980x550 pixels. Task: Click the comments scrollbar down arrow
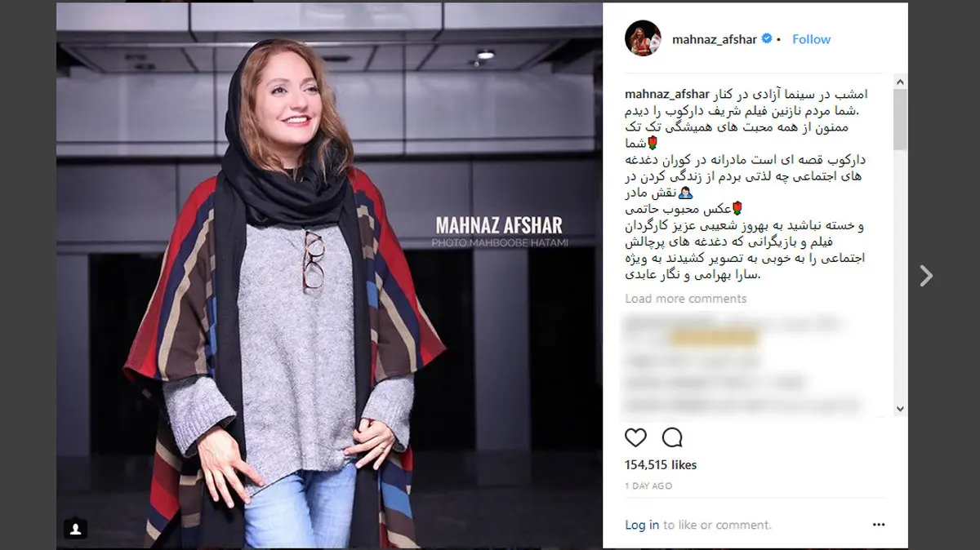click(x=900, y=409)
